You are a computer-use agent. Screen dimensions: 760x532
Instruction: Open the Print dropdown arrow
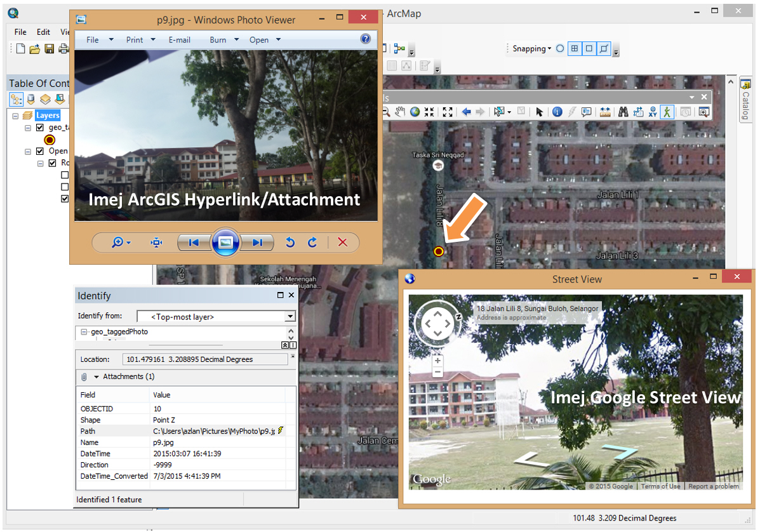point(153,40)
